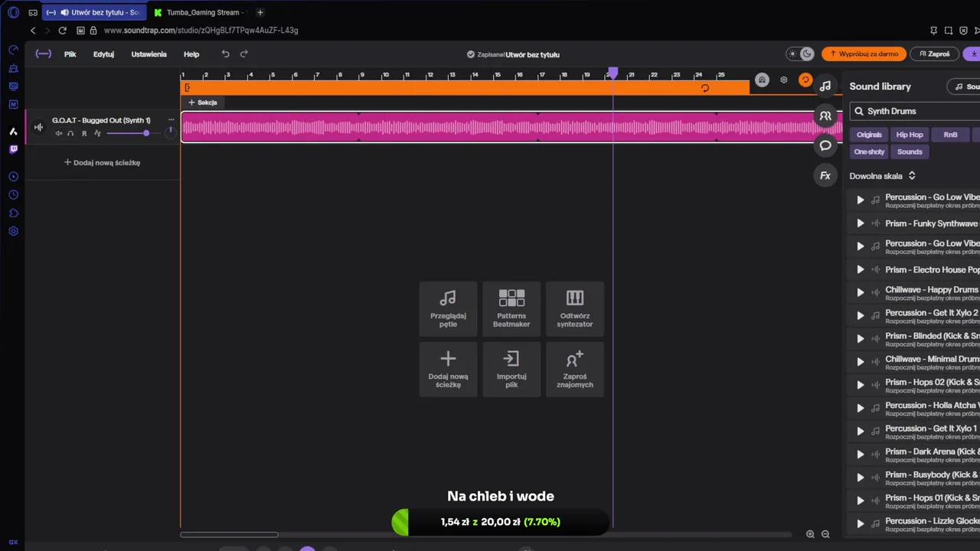Reload the page with the browser refresh button

click(62, 31)
